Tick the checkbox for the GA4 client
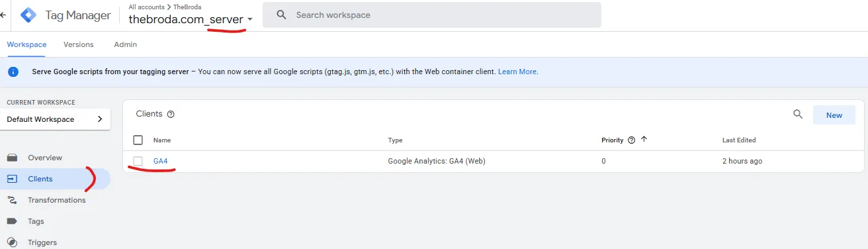Viewport: 868px width, 249px height. 138,161
